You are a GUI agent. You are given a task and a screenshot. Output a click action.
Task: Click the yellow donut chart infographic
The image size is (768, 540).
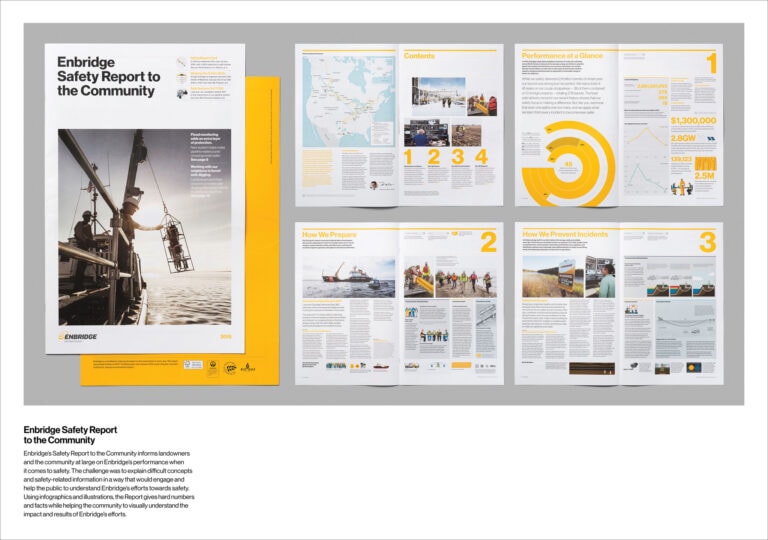[568, 164]
